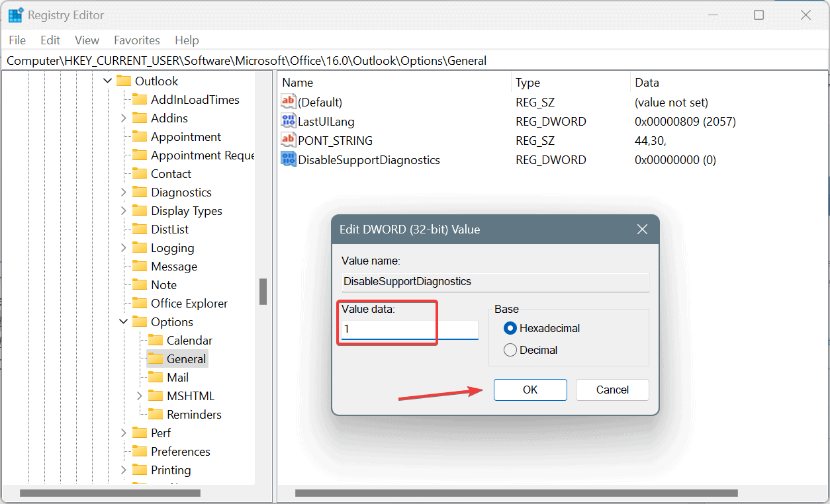
Task: Select the DisableSupportDiagnostics DWORD icon
Action: pos(289,159)
